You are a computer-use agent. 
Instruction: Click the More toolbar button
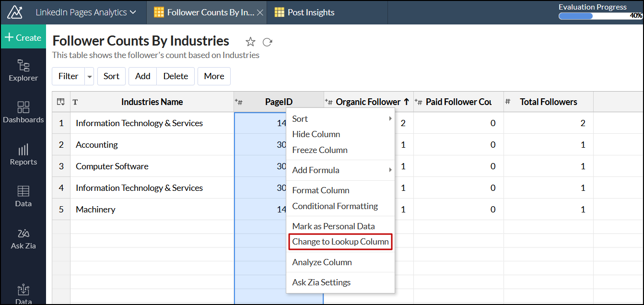(214, 76)
